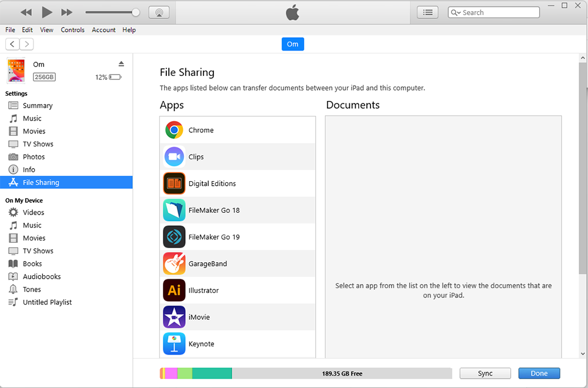The width and height of the screenshot is (588, 388).
Task: Open Info settings
Action: click(29, 169)
